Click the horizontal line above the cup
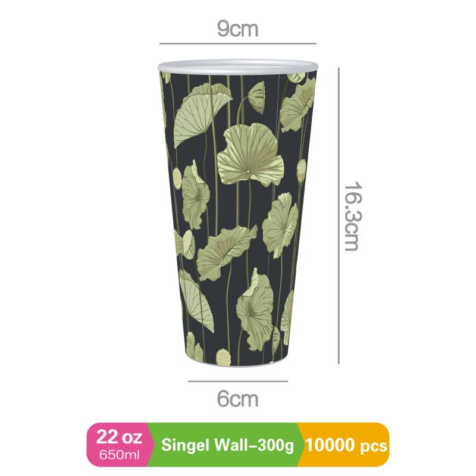This screenshot has width=476, height=476. coord(237,43)
